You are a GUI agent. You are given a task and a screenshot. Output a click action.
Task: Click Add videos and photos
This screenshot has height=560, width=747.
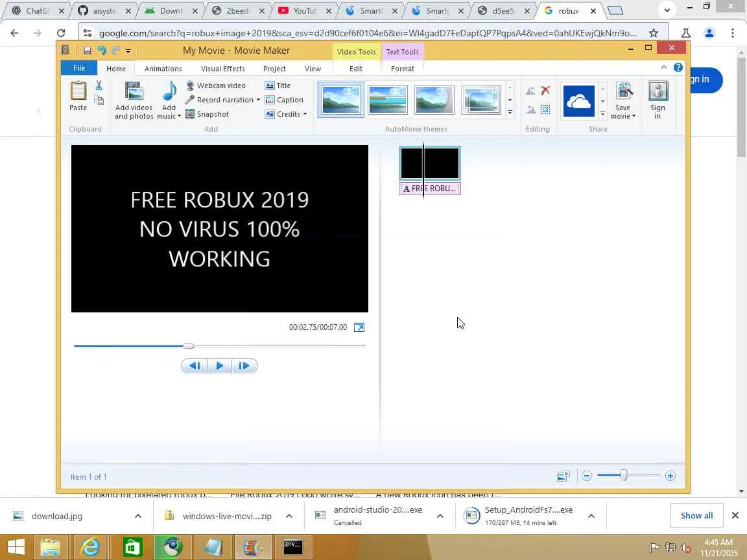[134, 100]
